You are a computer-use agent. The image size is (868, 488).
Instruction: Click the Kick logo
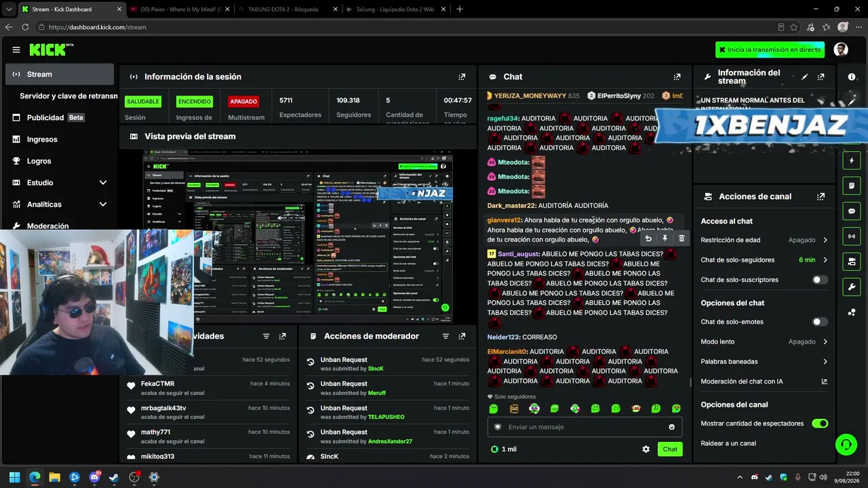pyautogui.click(x=52, y=49)
